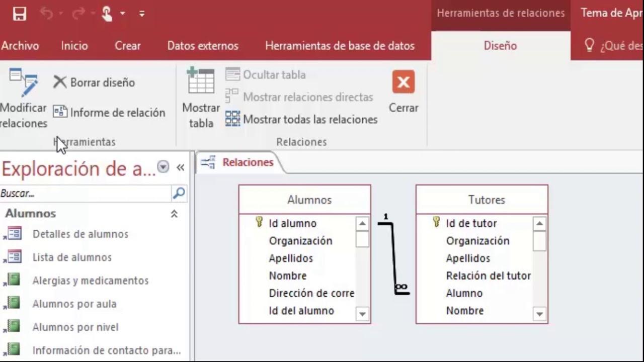Toggle touch/mouse mode icon
644x362 pixels.
click(x=107, y=14)
